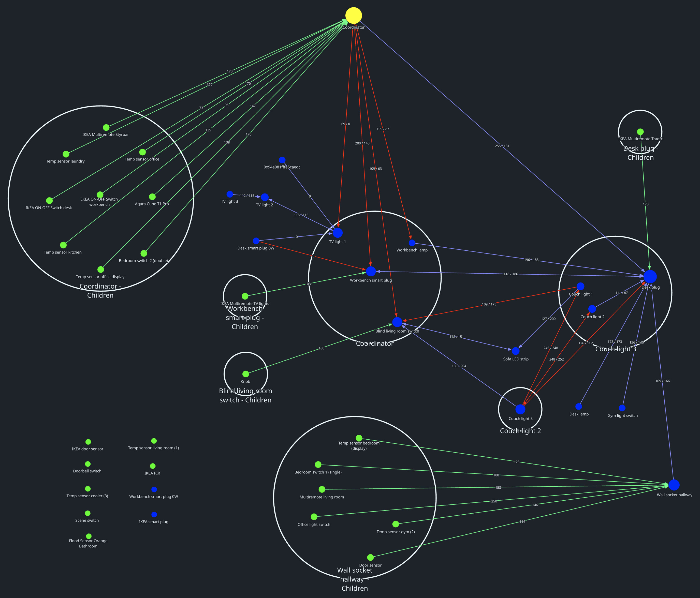Click the Temp sensor kitchen node
The image size is (700, 598).
(x=63, y=245)
